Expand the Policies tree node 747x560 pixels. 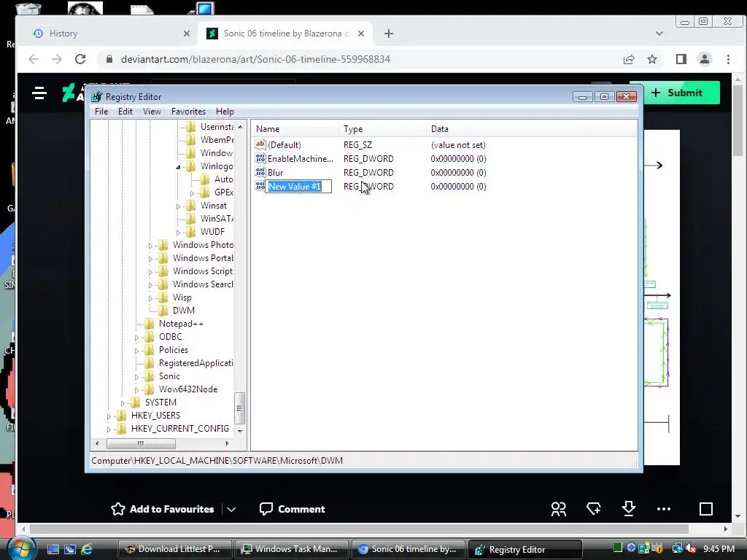(136, 351)
